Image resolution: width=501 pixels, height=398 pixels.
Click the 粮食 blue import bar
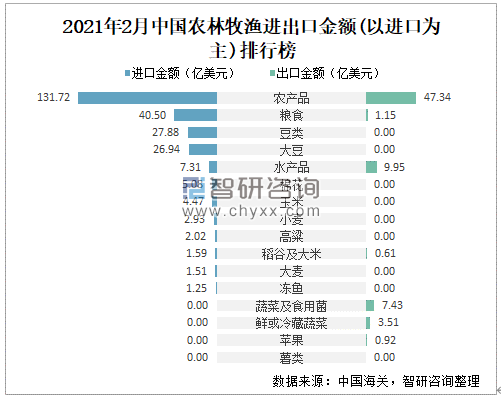coord(195,115)
